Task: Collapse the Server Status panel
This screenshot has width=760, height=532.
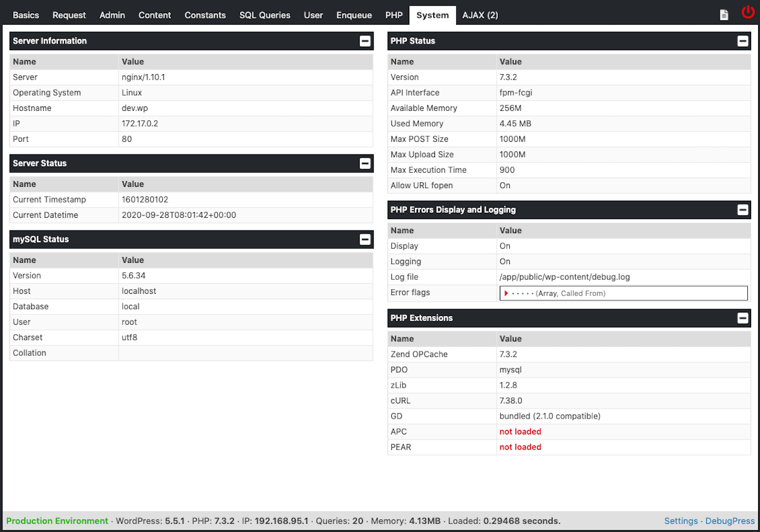Action: (x=365, y=163)
